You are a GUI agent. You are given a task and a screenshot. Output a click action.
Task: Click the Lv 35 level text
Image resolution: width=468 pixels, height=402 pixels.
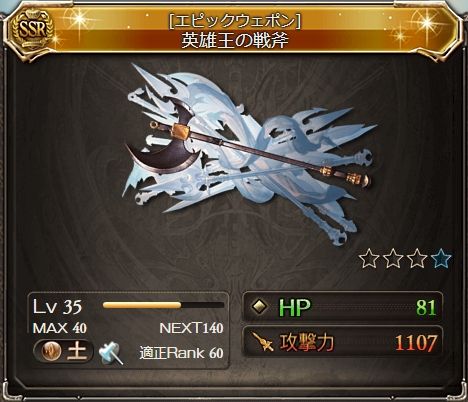57,306
